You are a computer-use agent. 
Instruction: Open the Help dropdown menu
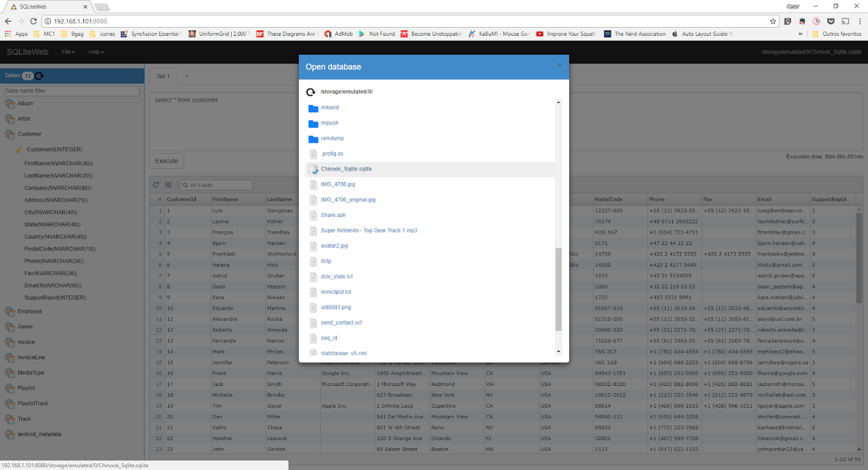pos(96,52)
